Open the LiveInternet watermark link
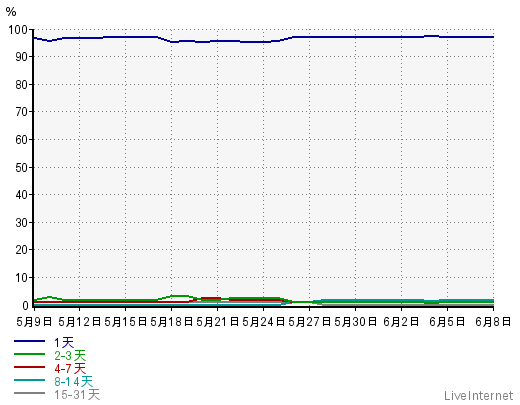This screenshot has height=405, width=520. (478, 396)
